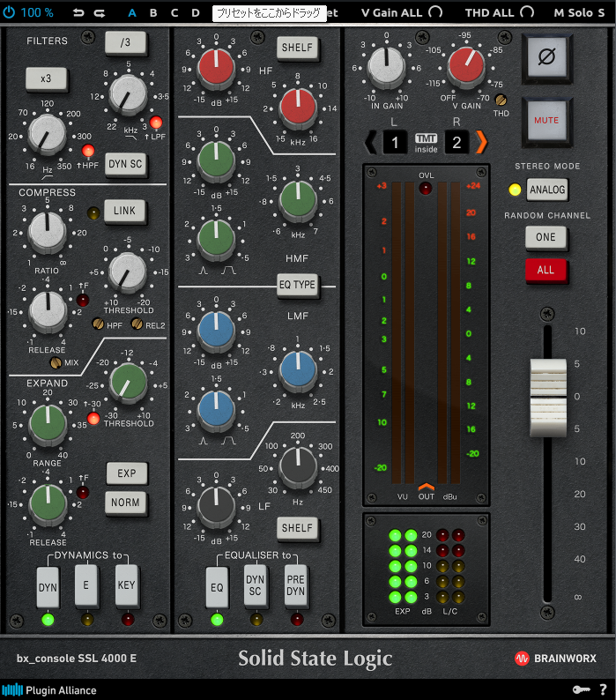The height and width of the screenshot is (700, 616).
Task: Click the 100 % UI scale value
Action: coord(37,12)
